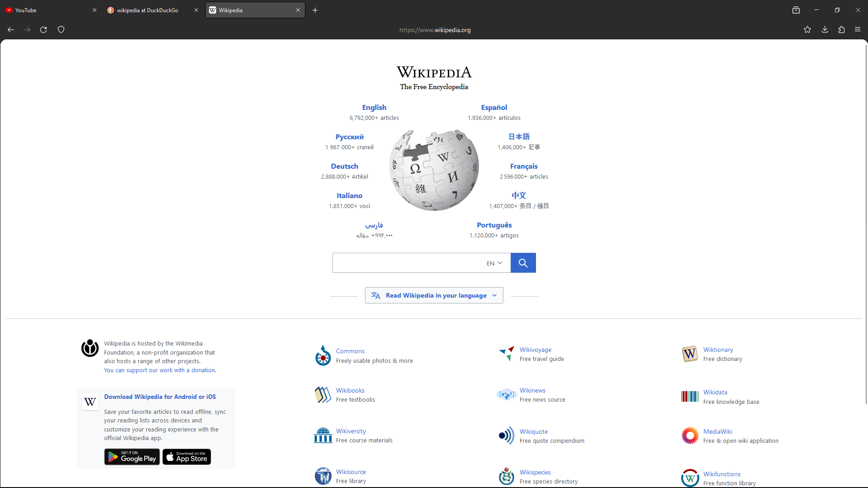The image size is (868, 488).
Task: Expand Read Wikipedia in your language
Action: [434, 295]
